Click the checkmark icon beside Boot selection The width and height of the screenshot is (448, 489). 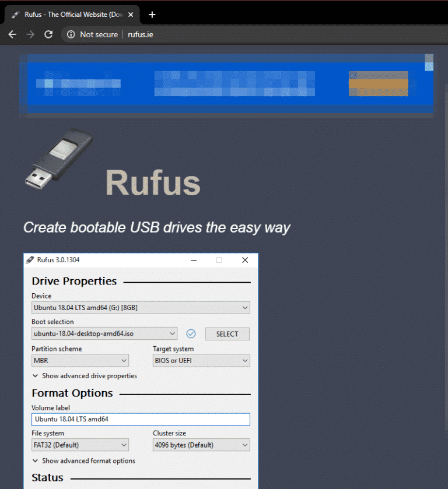(x=191, y=334)
